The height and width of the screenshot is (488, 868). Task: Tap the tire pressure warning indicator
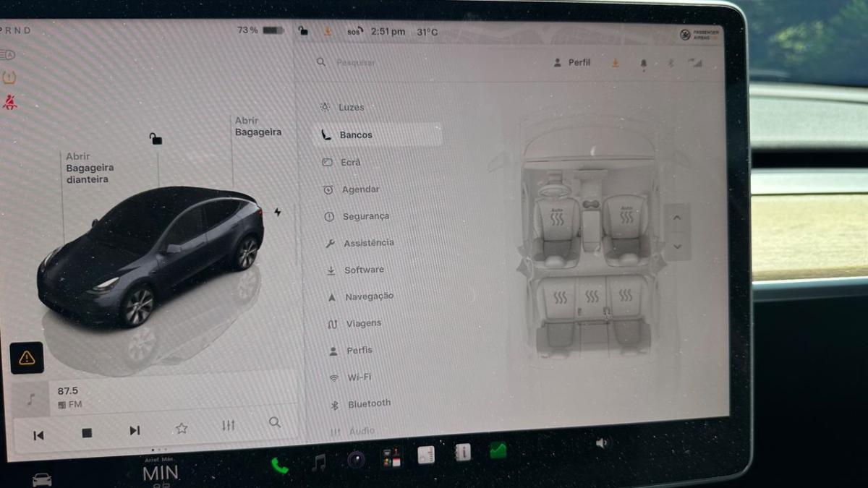pos(9,77)
